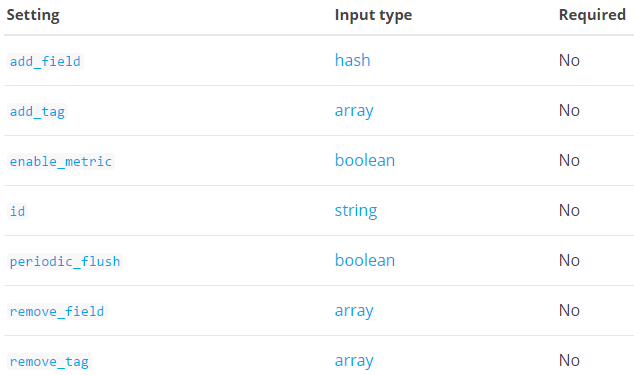Click array type link in remove_tag row
634x375 pixels.
[354, 360]
